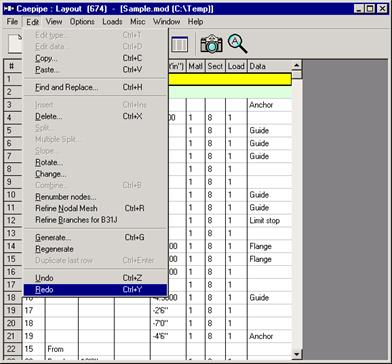Click the Data column header
The image size is (392, 364).
[x=269, y=66]
